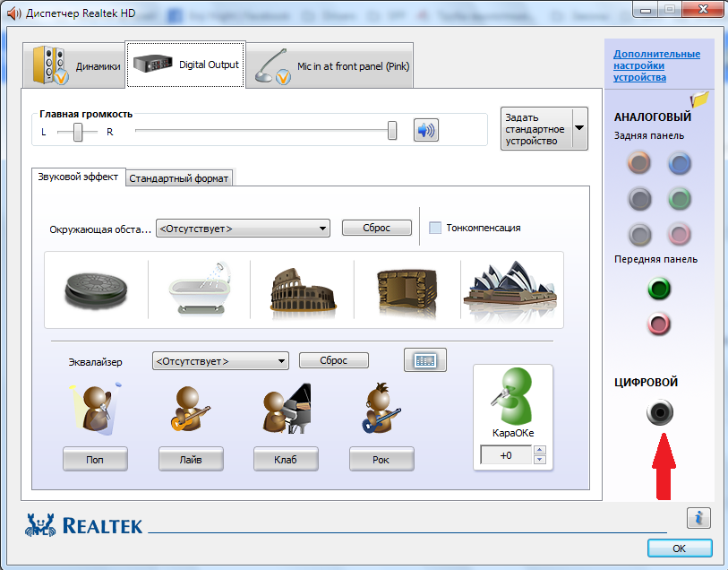The image size is (728, 570).
Task: Switch to the Digital Output tab
Action: point(185,65)
